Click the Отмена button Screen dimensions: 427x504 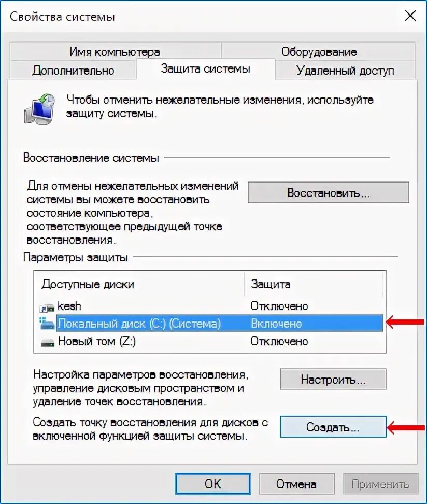click(296, 484)
